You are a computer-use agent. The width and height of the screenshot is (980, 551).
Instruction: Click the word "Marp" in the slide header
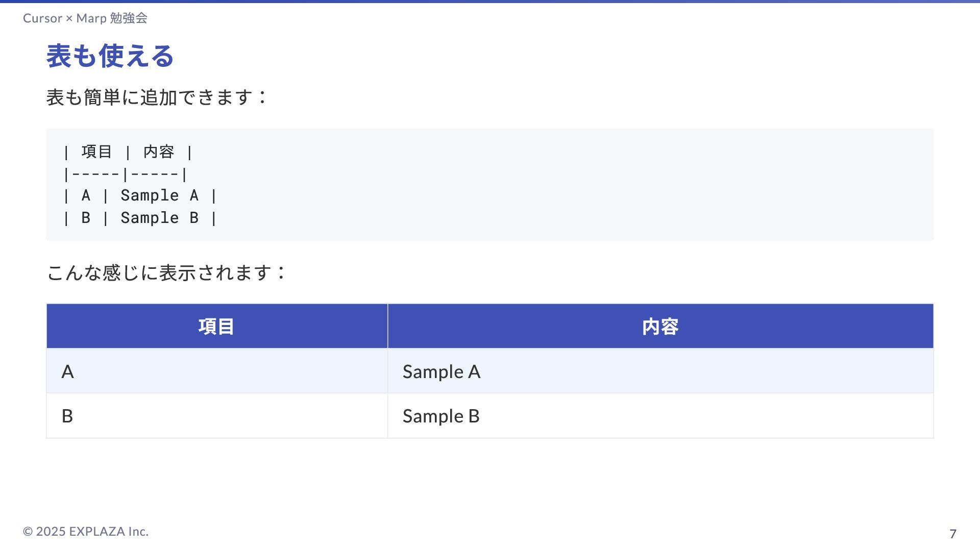pos(91,18)
